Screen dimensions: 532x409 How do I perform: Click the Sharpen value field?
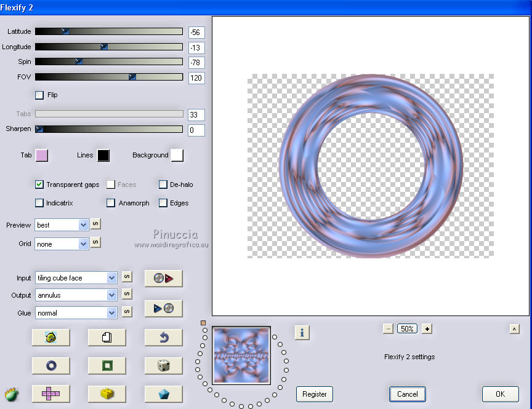(x=196, y=130)
